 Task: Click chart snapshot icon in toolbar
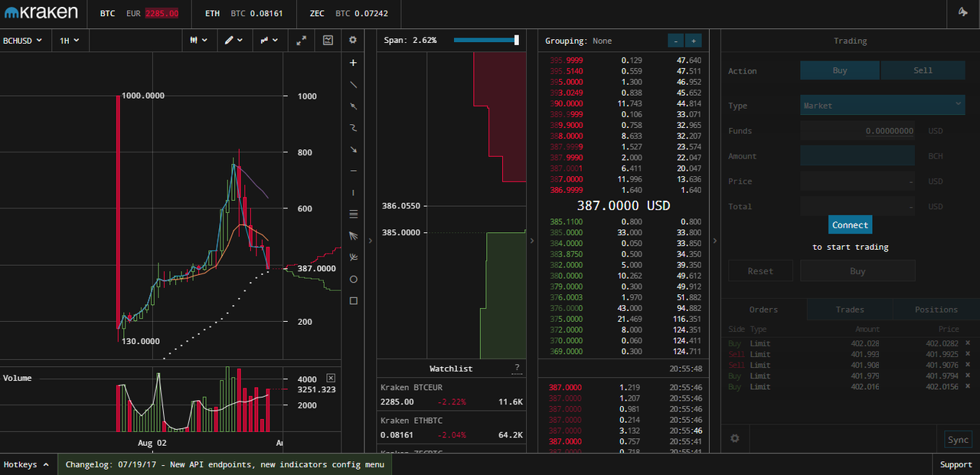tap(328, 40)
